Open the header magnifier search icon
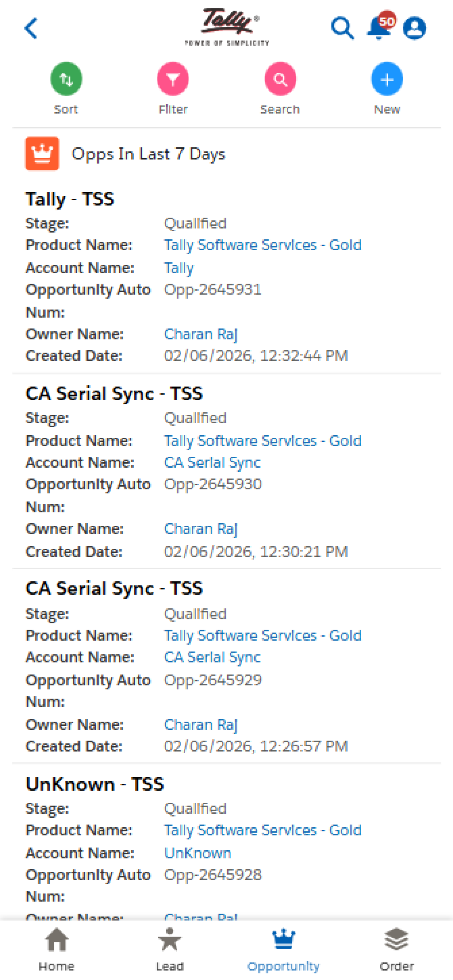 pos(342,28)
